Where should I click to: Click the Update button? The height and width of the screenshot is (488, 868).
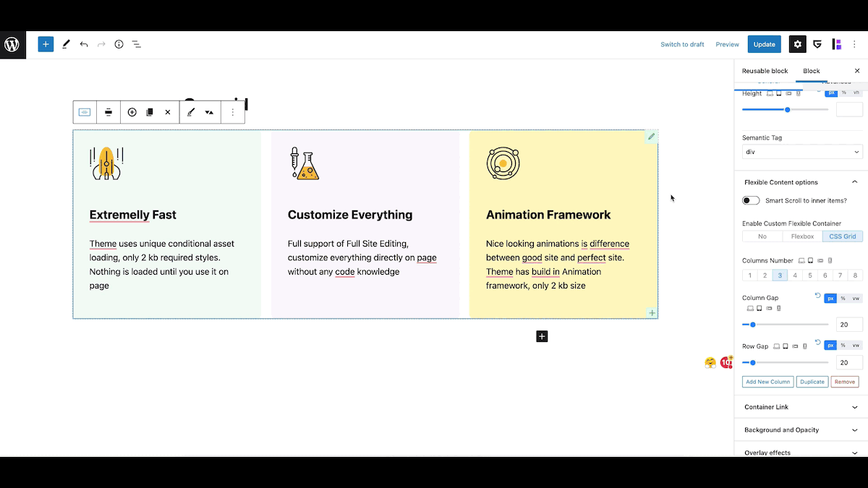(x=764, y=44)
